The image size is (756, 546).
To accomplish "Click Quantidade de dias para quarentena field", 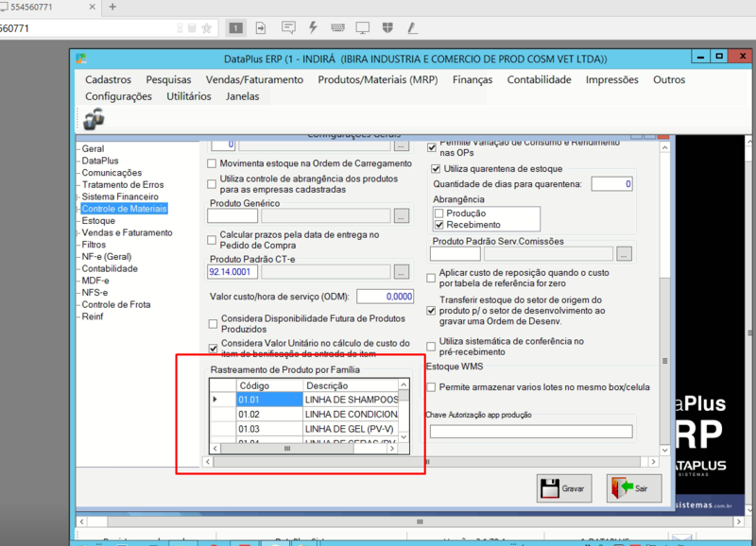I will click(x=611, y=184).
